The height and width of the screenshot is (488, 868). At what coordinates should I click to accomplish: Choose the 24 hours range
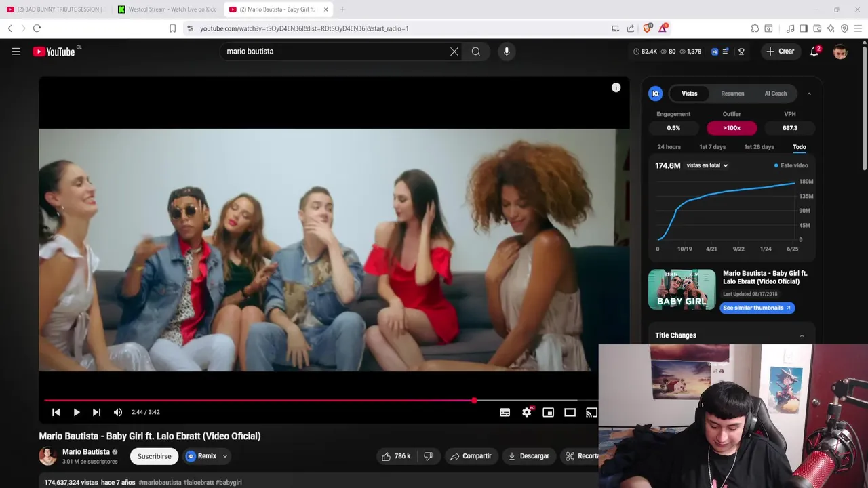pyautogui.click(x=669, y=147)
